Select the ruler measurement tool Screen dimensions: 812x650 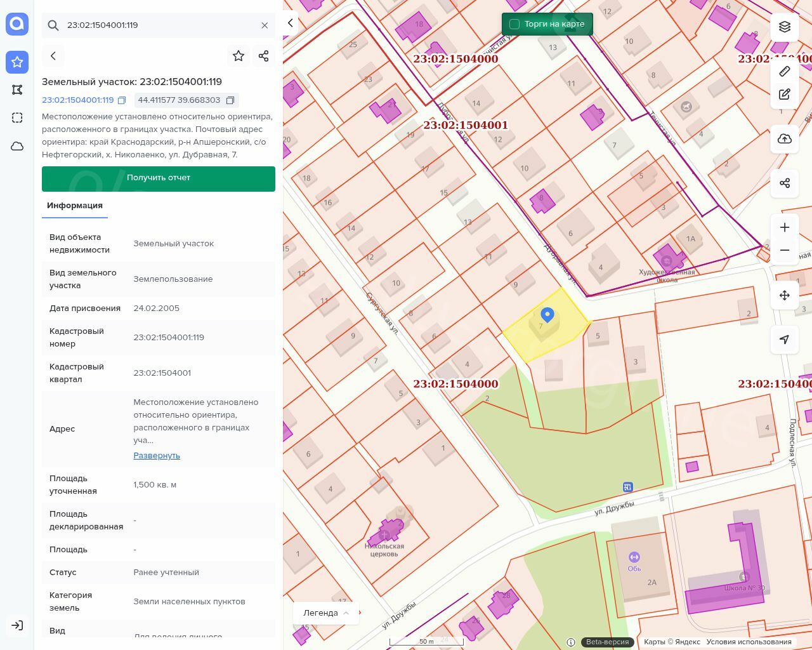click(x=785, y=71)
